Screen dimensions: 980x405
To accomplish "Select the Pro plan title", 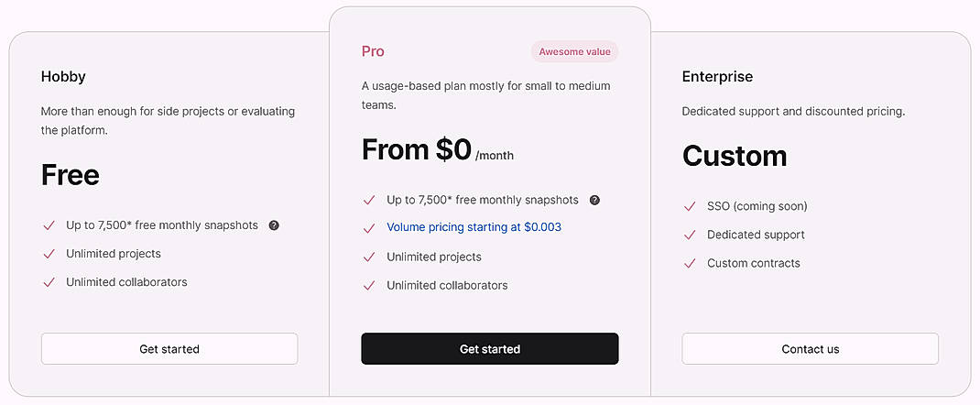I will tap(373, 51).
